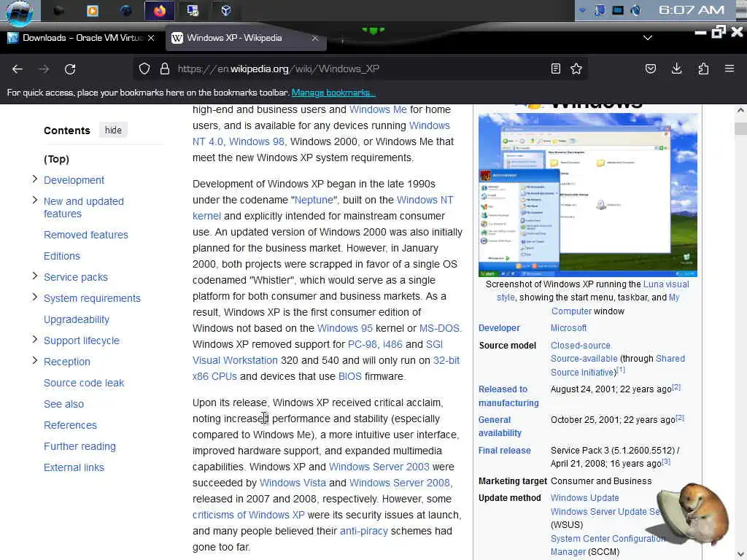Image resolution: width=747 pixels, height=560 pixels.
Task: Click the Manage bookmarks link
Action: [333, 93]
